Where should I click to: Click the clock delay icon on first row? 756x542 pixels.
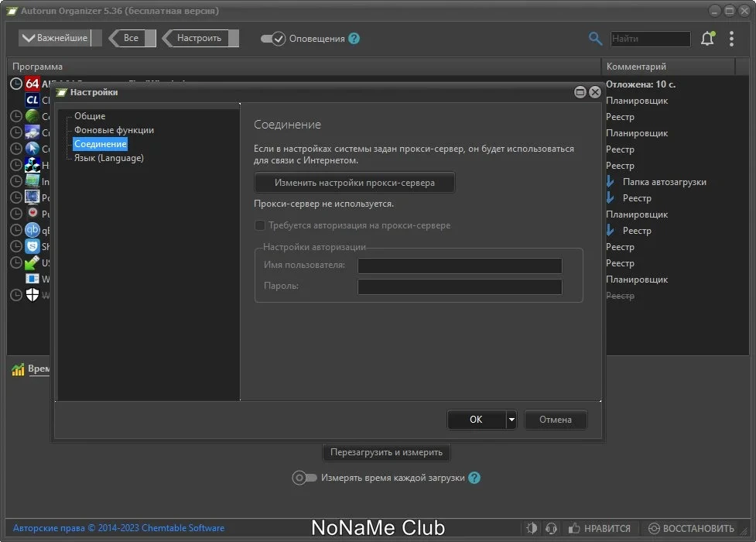coord(16,84)
